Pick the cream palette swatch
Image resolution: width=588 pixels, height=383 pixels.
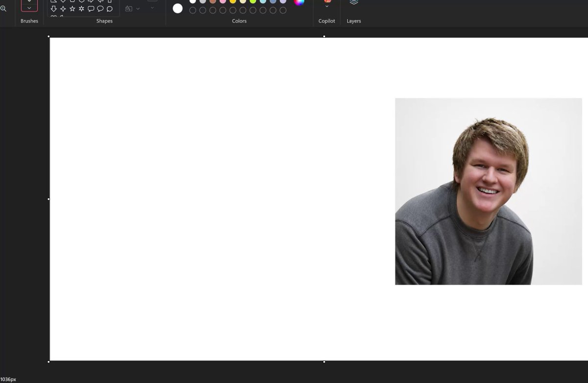[243, 1]
